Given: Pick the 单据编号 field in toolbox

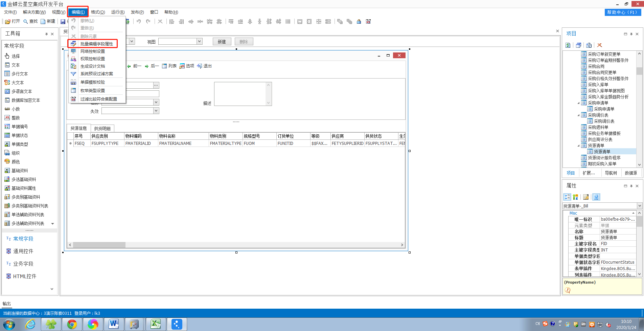Looking at the screenshot, I should coord(16,127).
